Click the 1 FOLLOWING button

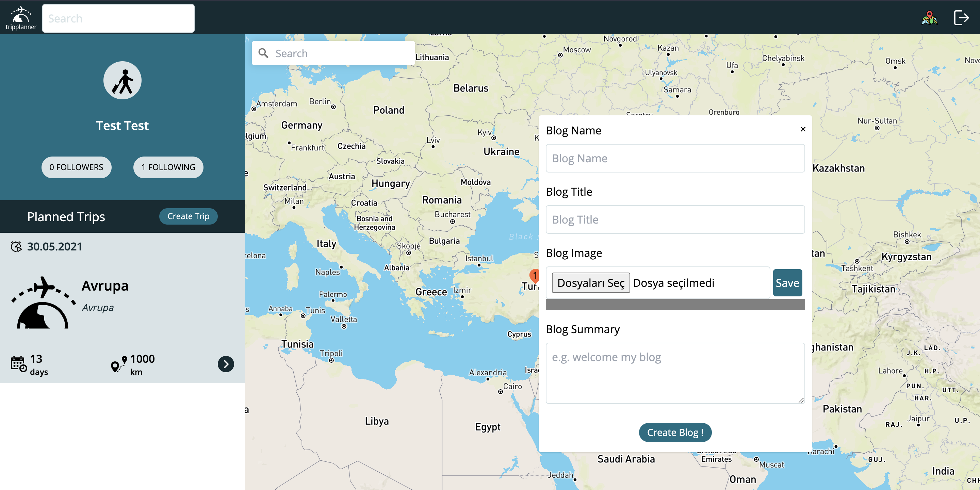pyautogui.click(x=168, y=167)
